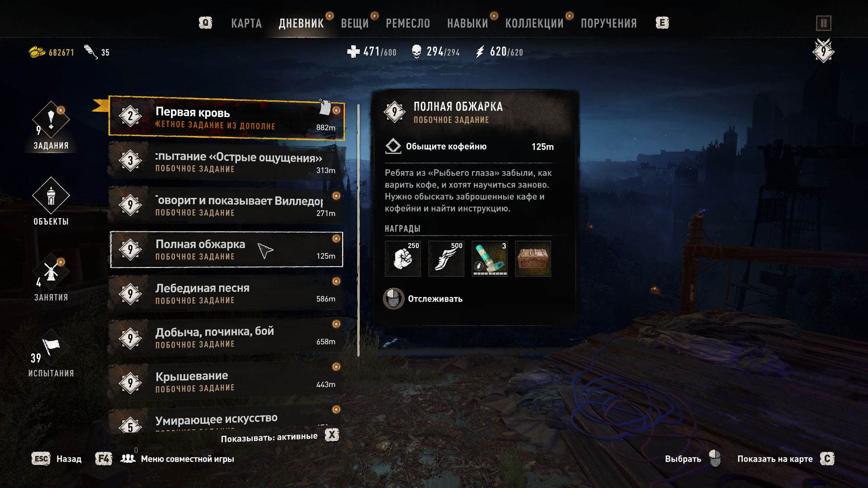This screenshot has height=488, width=868.
Task: Click the pause icon at top right
Action: click(823, 23)
